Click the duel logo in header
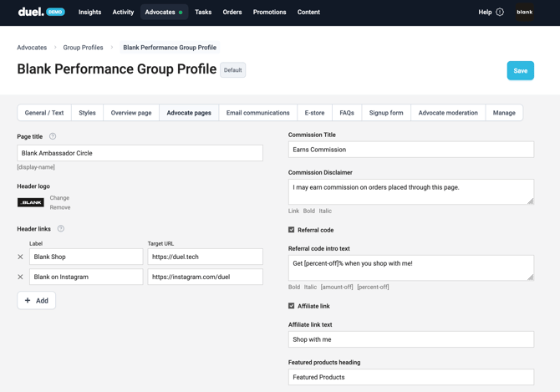The image size is (560, 392). click(31, 12)
